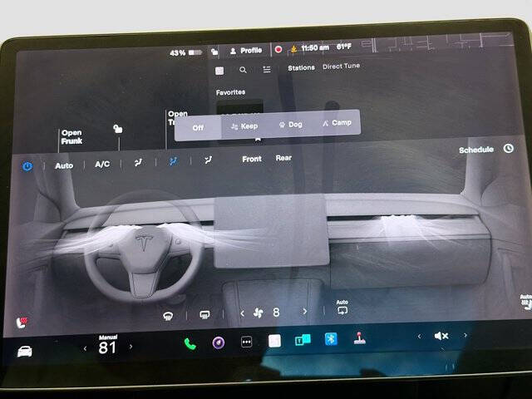Switch to the Stations tab
This screenshot has width=532, height=399.
pos(301,68)
